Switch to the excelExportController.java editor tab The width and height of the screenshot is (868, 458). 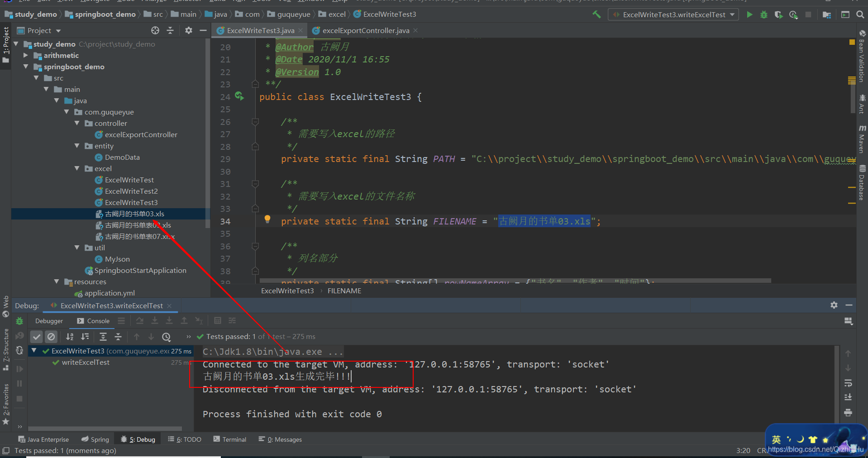click(365, 30)
